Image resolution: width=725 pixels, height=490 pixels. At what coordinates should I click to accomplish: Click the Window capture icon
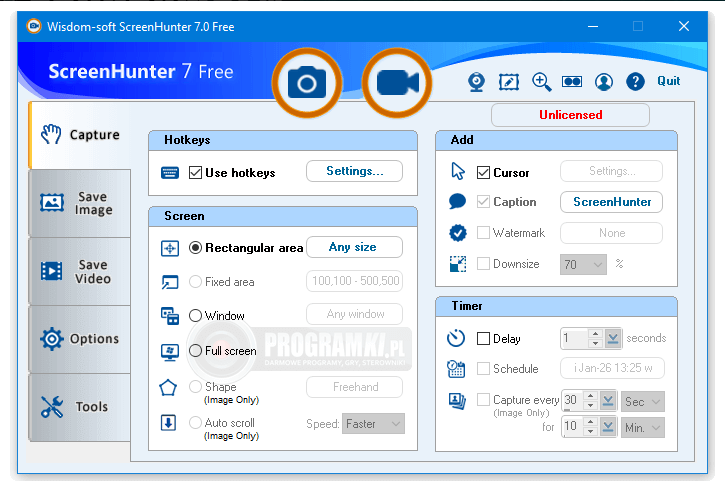[170, 316]
